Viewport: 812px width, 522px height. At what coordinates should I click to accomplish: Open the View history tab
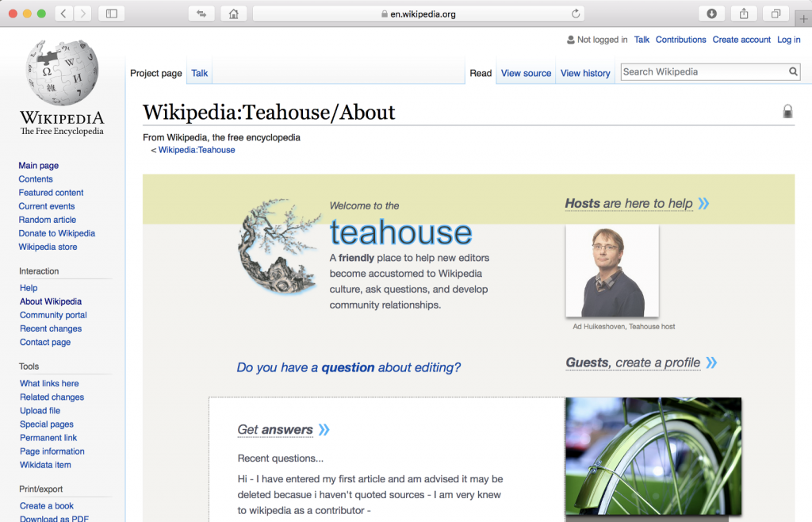point(585,73)
